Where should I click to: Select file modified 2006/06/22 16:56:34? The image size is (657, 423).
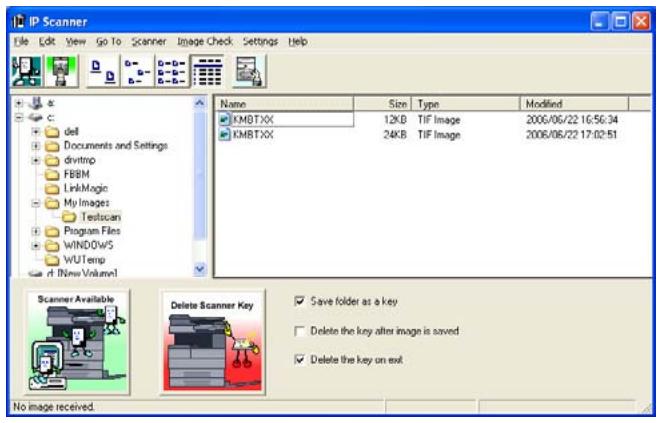point(572,120)
